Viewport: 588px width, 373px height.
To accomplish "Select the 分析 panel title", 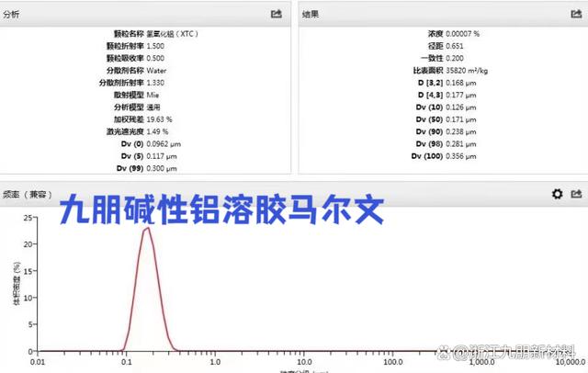I will 12,15.
